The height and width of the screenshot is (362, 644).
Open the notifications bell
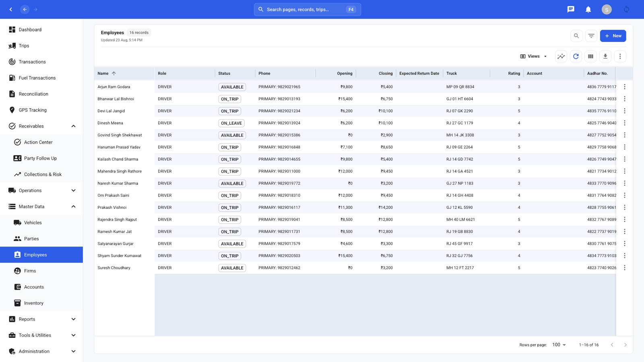(588, 9)
